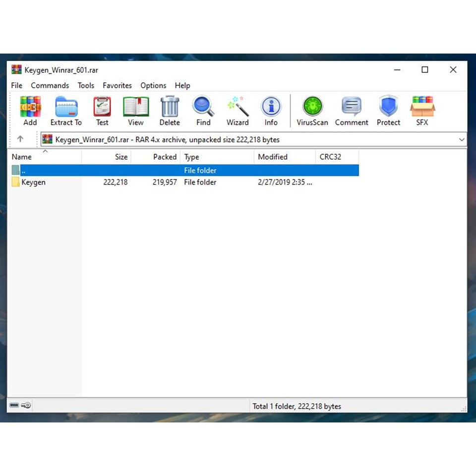Screen dimensions: 476x476
Task: Open the Commands menu
Action: [x=50, y=85]
